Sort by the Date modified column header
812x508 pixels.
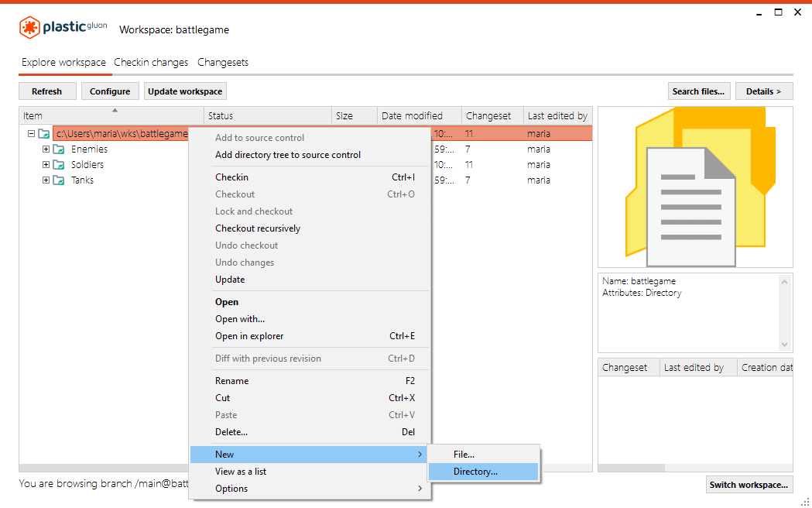click(x=420, y=115)
